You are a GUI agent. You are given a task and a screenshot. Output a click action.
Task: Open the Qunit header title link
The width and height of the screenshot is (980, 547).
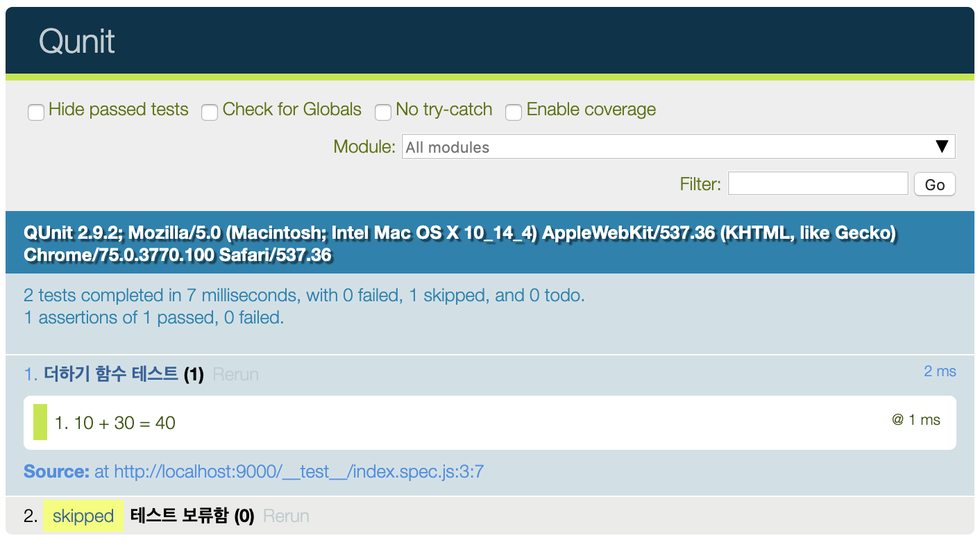coord(77,41)
